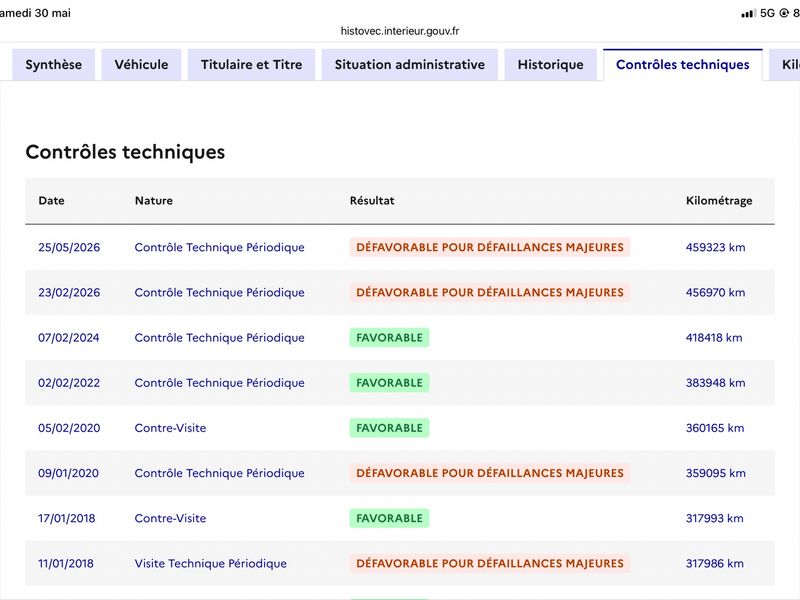Screen dimensions: 800x600
Task: Select the 25/05/2026 inspection date
Action: tap(69, 247)
